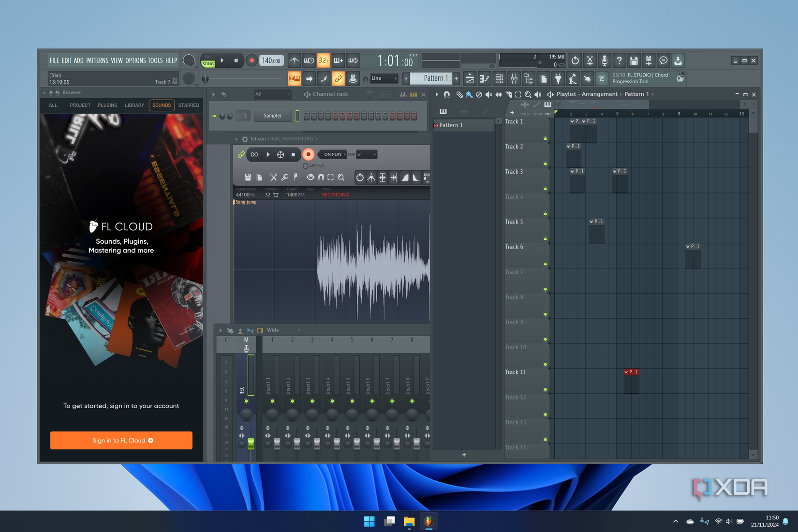Select the scissors tool in Edison
This screenshot has width=798, height=532.
(274, 177)
